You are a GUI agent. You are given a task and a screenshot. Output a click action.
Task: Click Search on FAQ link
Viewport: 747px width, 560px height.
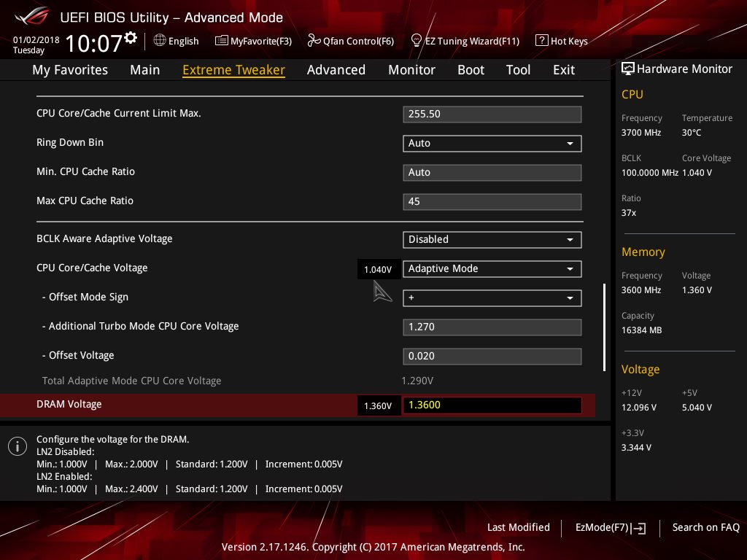pos(705,527)
